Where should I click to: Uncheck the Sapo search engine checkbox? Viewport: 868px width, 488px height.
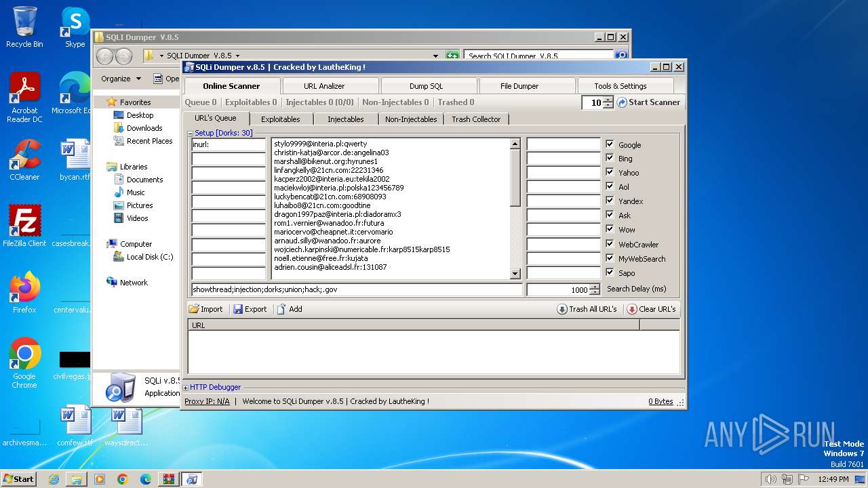coord(610,272)
